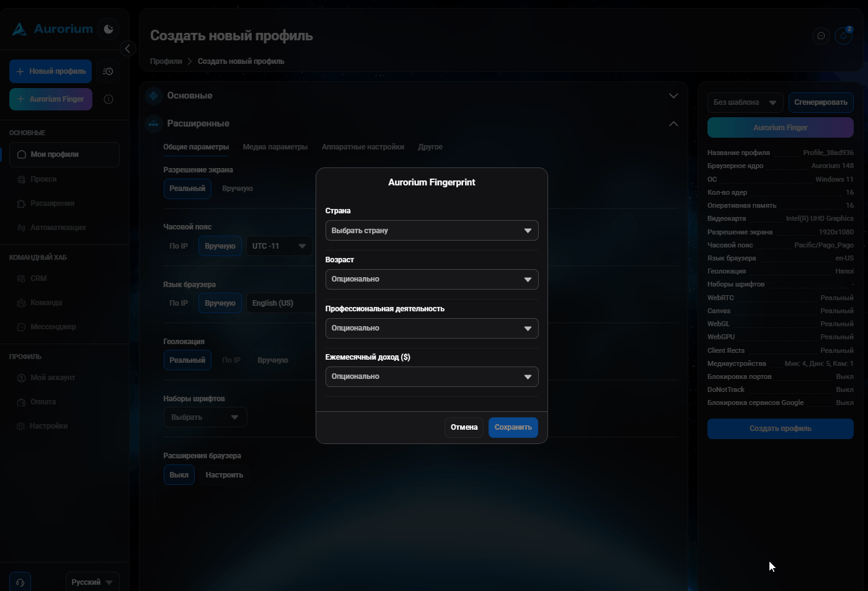Click the Сгенерировать button
The image size is (868, 591).
coord(821,102)
